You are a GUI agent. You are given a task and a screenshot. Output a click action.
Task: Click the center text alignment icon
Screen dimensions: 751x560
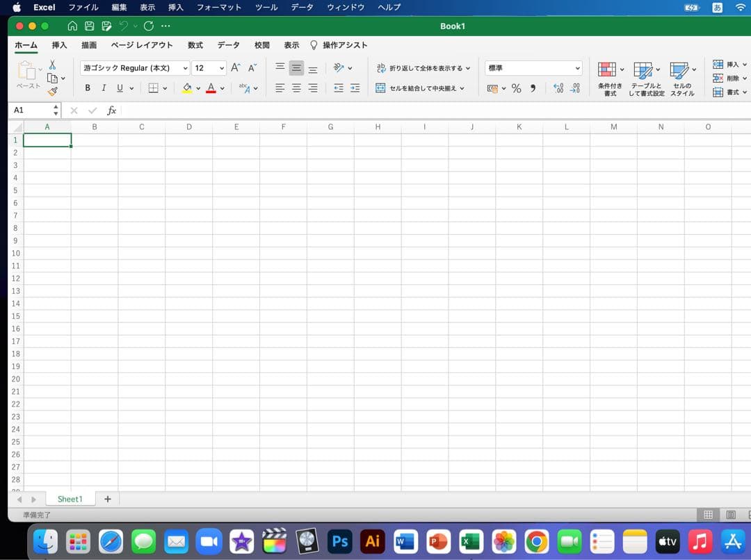[296, 88]
